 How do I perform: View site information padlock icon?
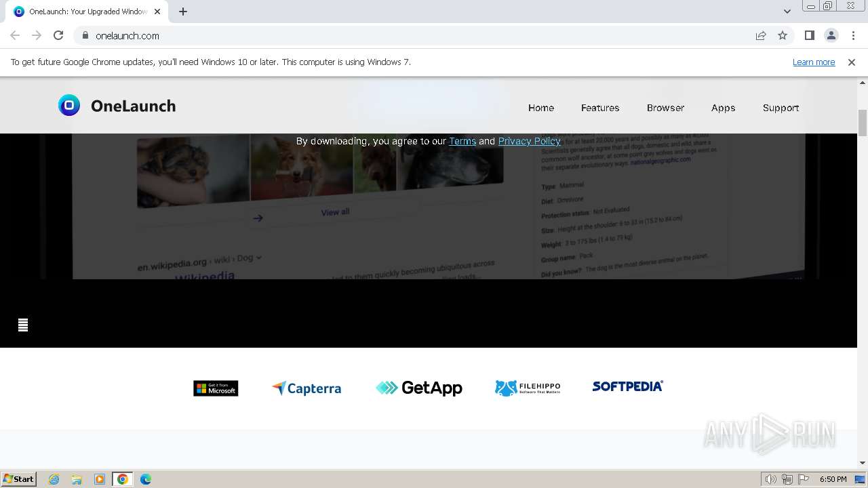(x=85, y=35)
